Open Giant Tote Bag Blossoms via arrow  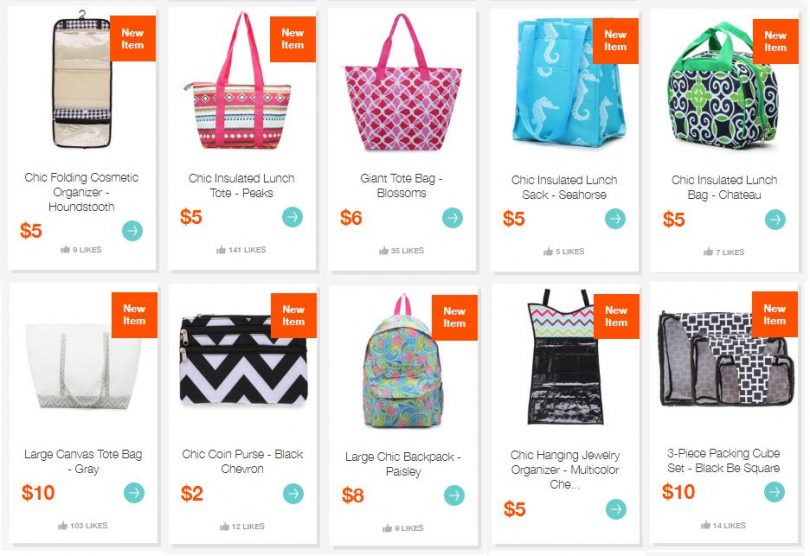(453, 218)
